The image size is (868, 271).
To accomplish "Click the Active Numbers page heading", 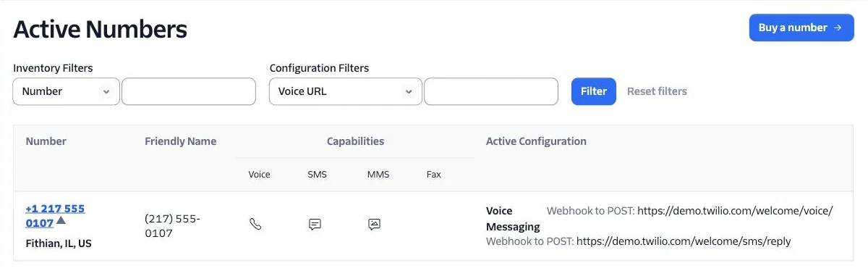I will (x=101, y=29).
